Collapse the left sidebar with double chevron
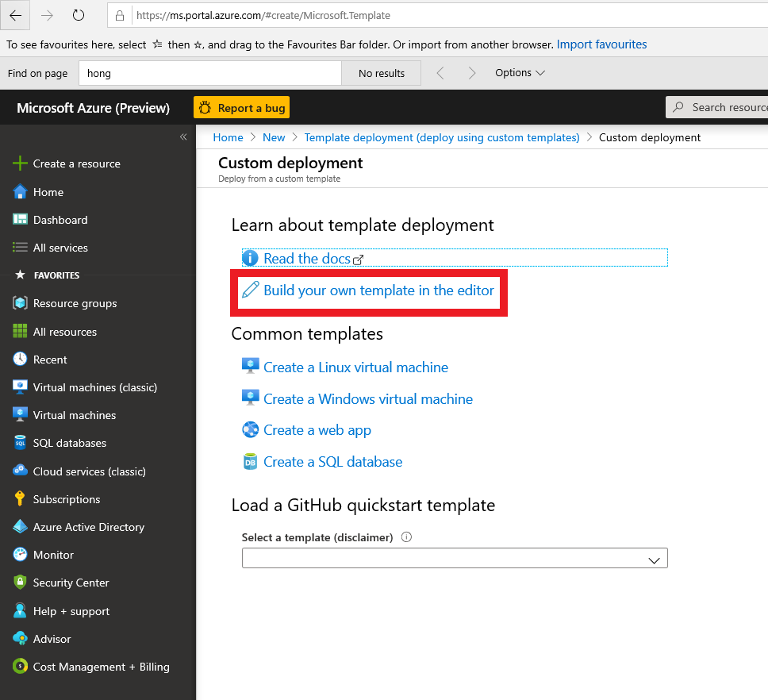The height and width of the screenshot is (700, 768). [183, 137]
